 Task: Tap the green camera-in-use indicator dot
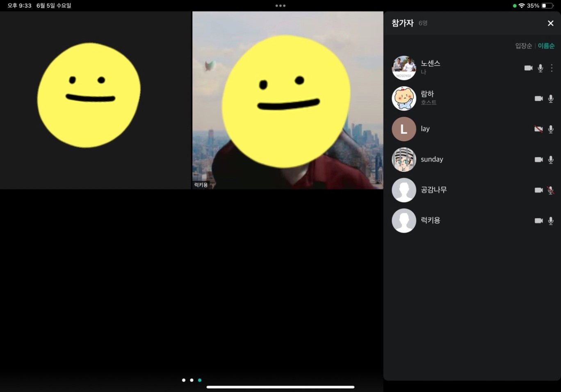(515, 6)
